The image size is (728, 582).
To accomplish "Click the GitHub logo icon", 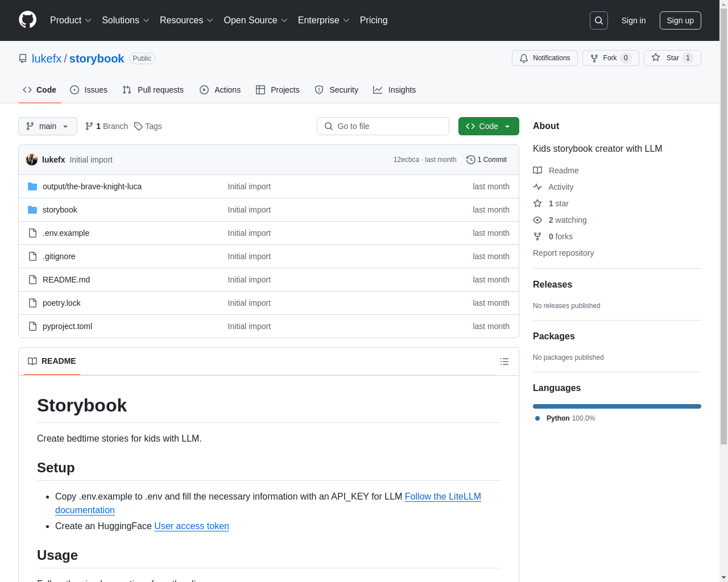I will click(27, 20).
